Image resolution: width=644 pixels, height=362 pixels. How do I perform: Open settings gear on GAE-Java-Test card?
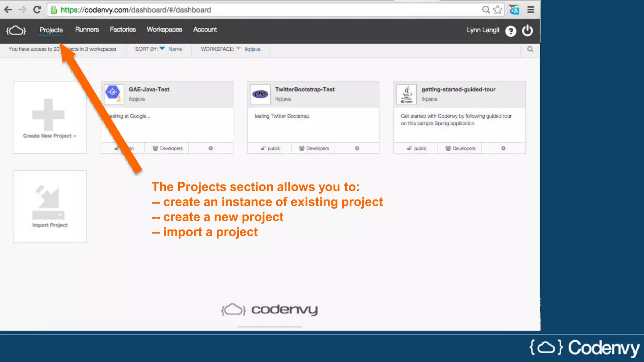click(211, 148)
